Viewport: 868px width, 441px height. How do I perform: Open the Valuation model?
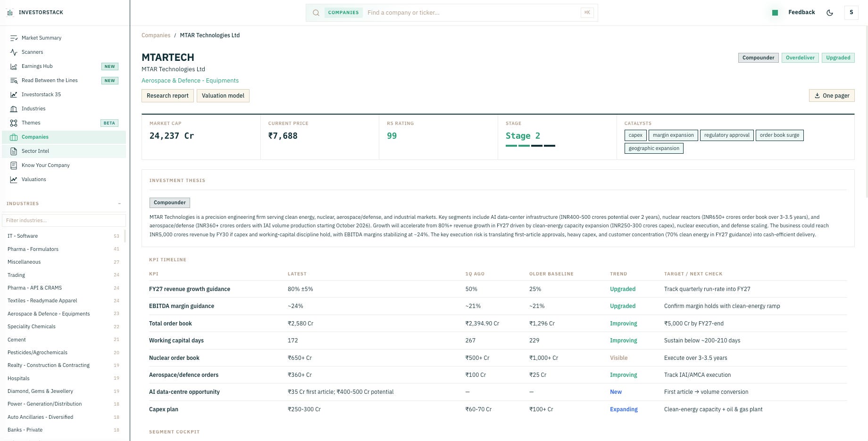pos(223,96)
